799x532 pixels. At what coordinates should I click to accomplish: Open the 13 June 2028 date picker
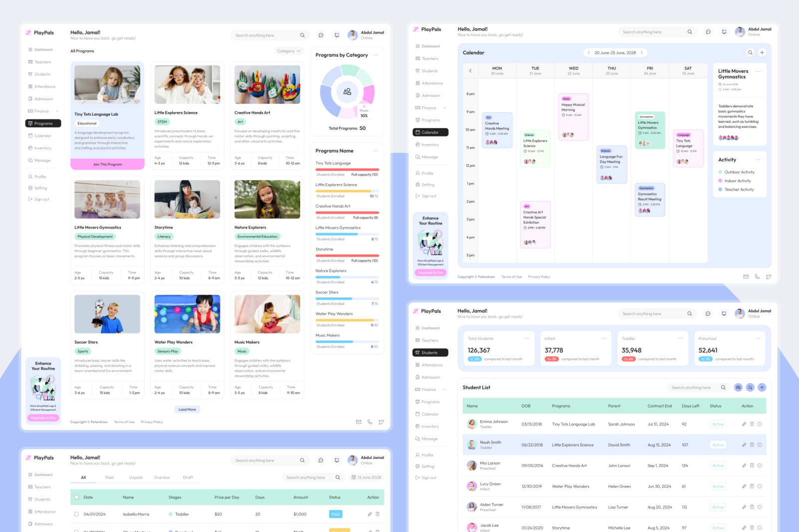coord(366,478)
